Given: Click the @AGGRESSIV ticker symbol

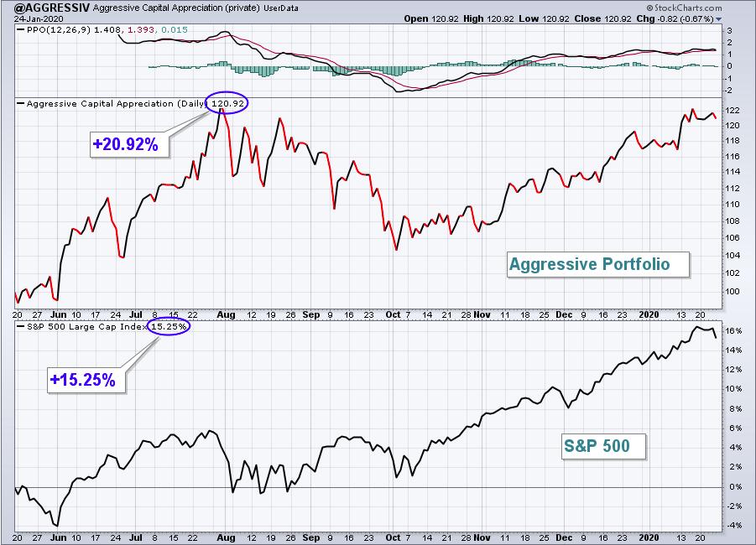Looking at the screenshot, I should pyautogui.click(x=51, y=8).
